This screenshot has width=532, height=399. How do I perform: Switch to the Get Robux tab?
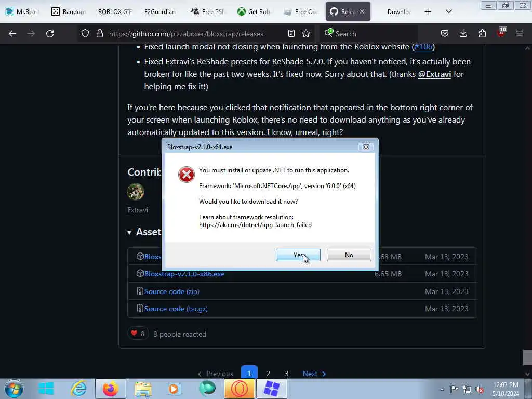pyautogui.click(x=254, y=11)
